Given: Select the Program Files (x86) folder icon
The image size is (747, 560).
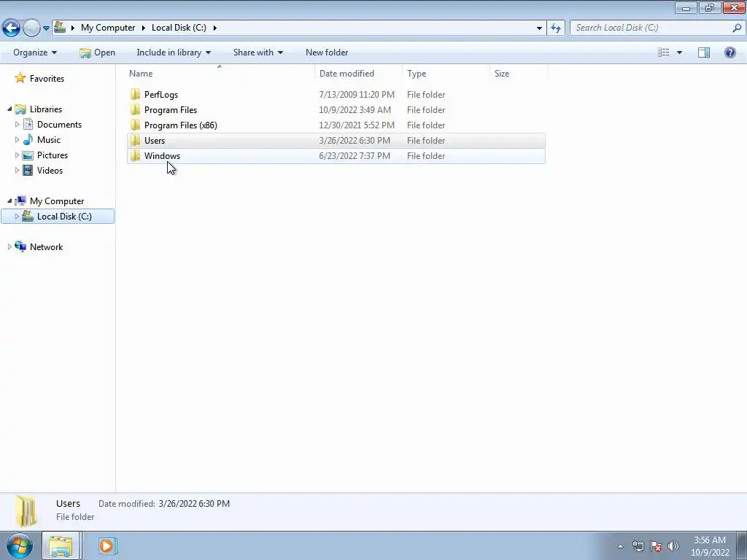Looking at the screenshot, I should click(135, 125).
